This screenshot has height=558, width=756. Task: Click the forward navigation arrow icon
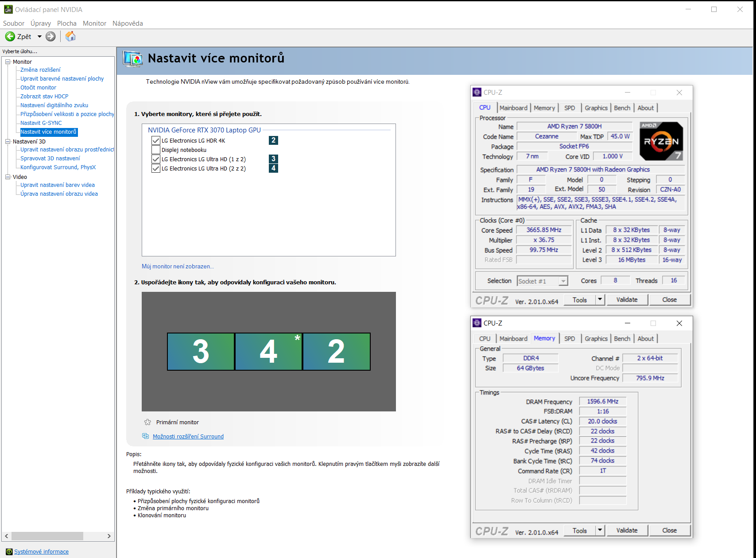point(50,36)
